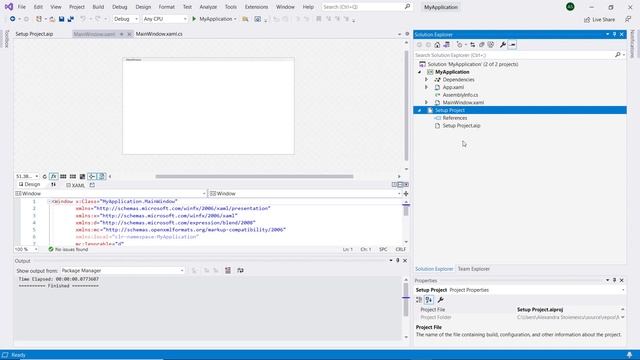This screenshot has height=360, width=640.
Task: Toggle the designer platform-only controls button
Action: pos(102,176)
